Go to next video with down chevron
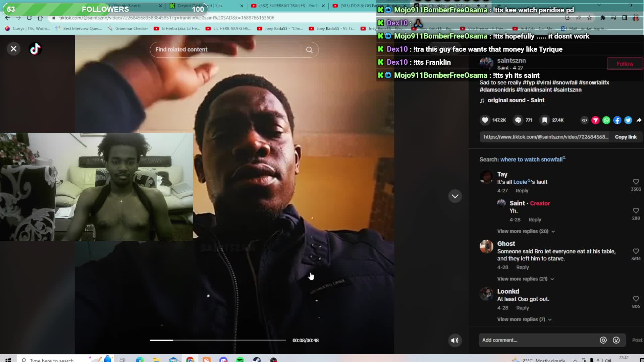The height and width of the screenshot is (362, 644). [x=455, y=196]
